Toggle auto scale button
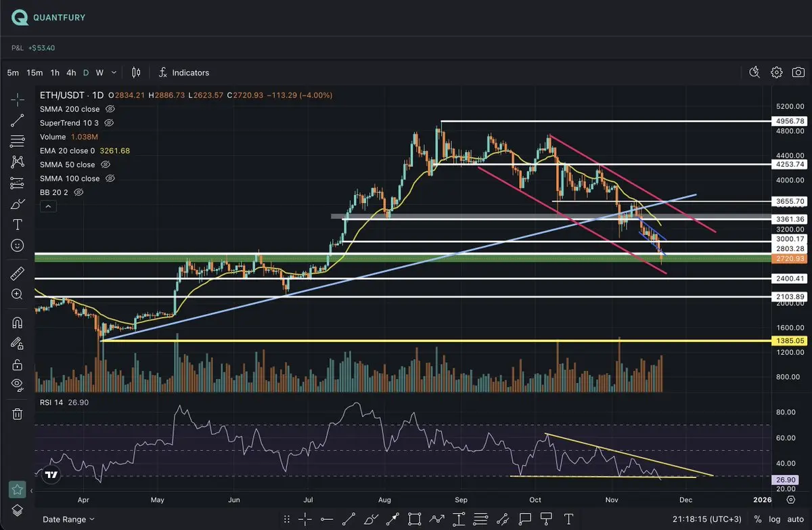The image size is (812, 530). click(x=796, y=519)
